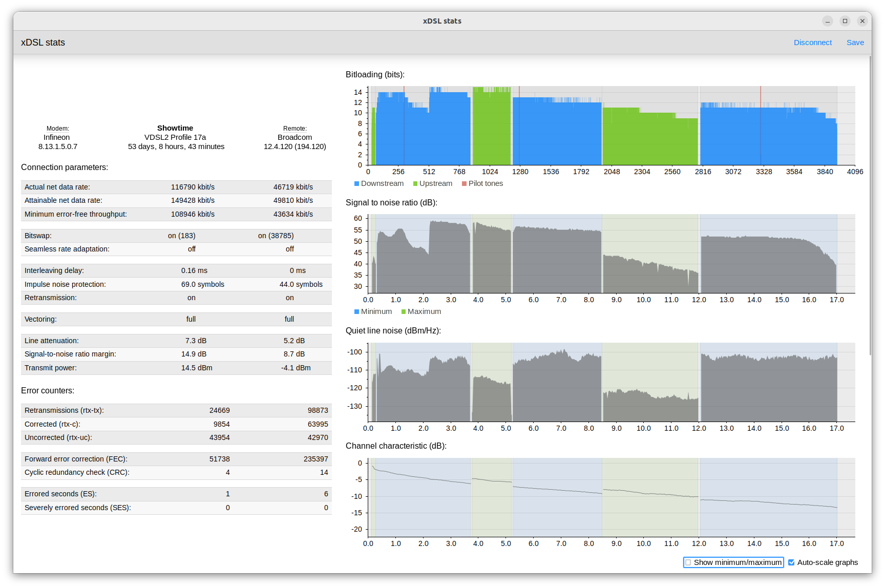Click the Minimum blue legend swatch
The height and width of the screenshot is (588, 885).
pyautogui.click(x=356, y=311)
